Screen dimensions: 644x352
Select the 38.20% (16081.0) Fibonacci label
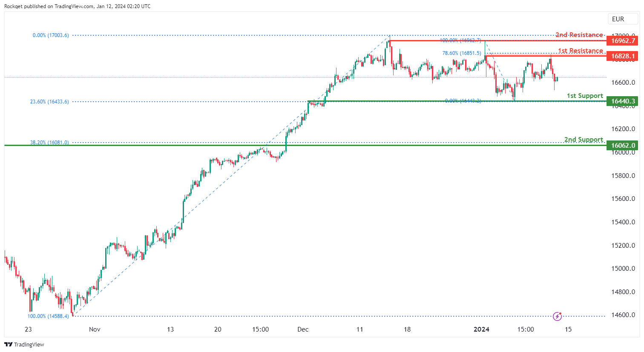click(49, 143)
